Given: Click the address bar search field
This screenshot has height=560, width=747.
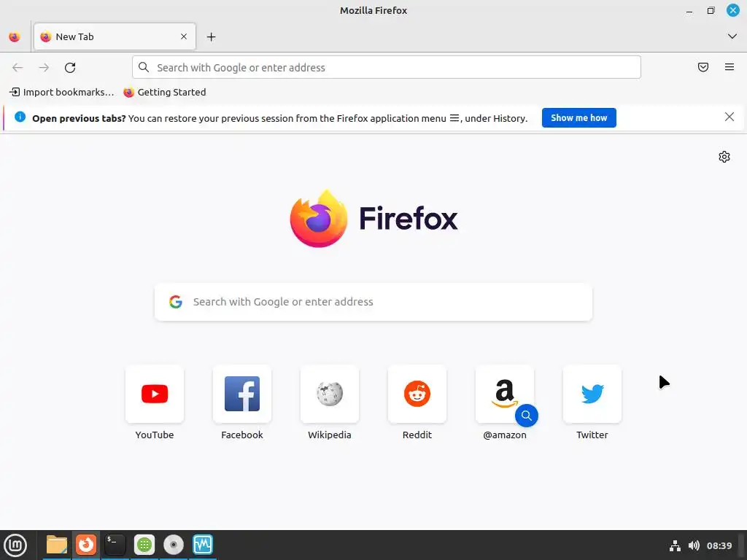Looking at the screenshot, I should [x=387, y=67].
